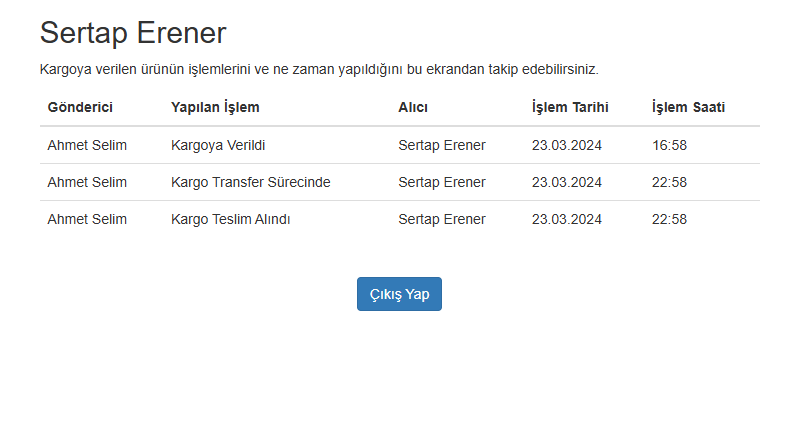
Task: Click 22:58 time in Transfer Sürecinde row
Action: 669,182
